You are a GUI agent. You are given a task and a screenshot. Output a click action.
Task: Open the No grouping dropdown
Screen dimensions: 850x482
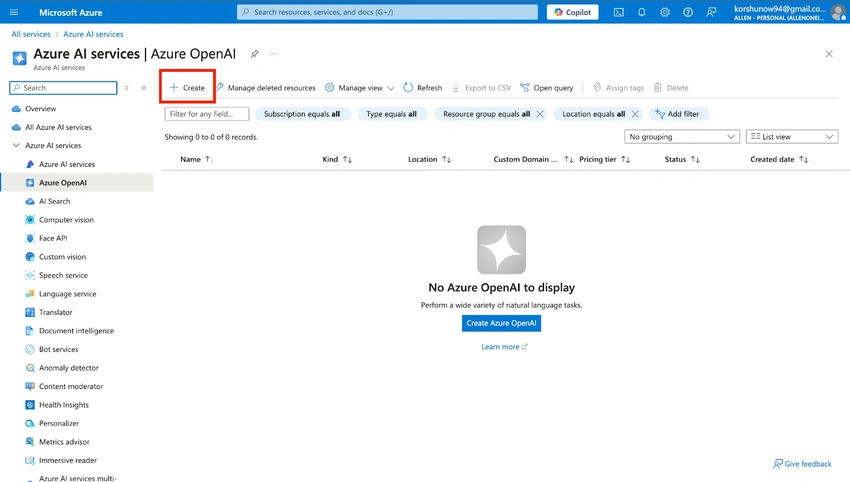coord(682,137)
